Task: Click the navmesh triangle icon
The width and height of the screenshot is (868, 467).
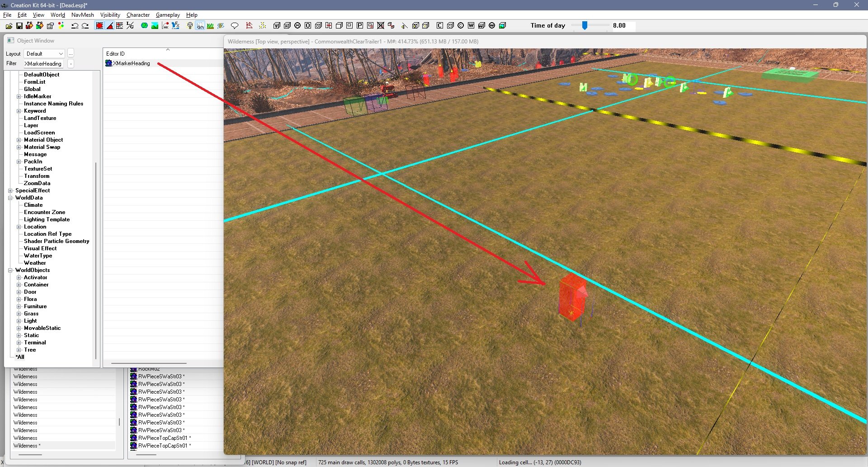Action: (x=249, y=26)
